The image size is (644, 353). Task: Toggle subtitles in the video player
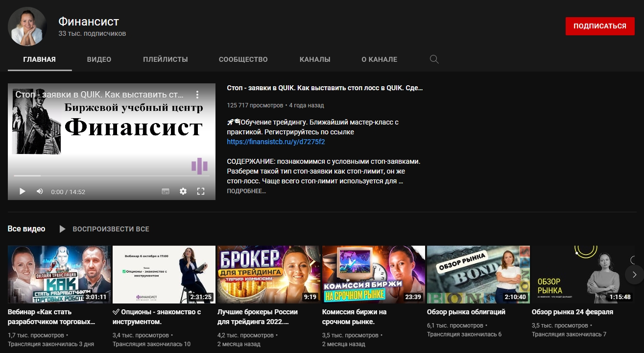click(x=166, y=191)
